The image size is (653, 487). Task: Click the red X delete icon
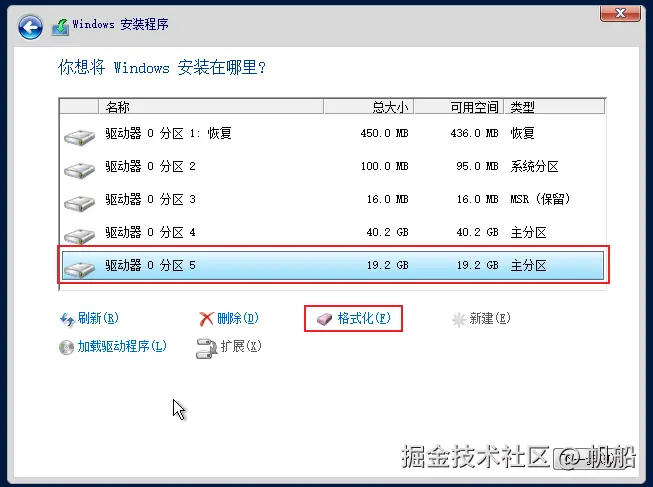pos(206,319)
